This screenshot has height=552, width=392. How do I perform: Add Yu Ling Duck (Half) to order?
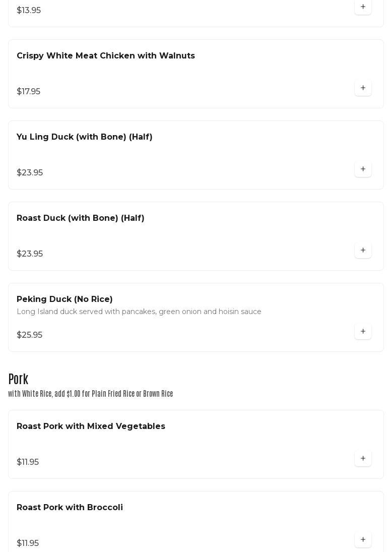tap(363, 169)
